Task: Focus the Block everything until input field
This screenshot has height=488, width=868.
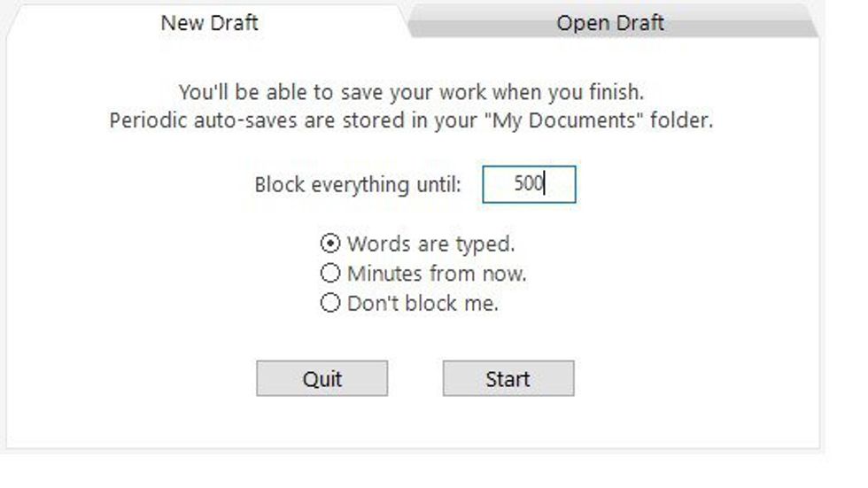Action: [529, 185]
